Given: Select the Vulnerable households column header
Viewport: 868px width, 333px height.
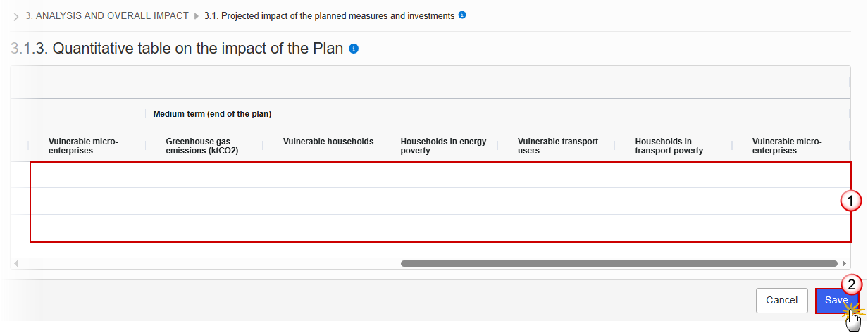Looking at the screenshot, I should pos(328,142).
